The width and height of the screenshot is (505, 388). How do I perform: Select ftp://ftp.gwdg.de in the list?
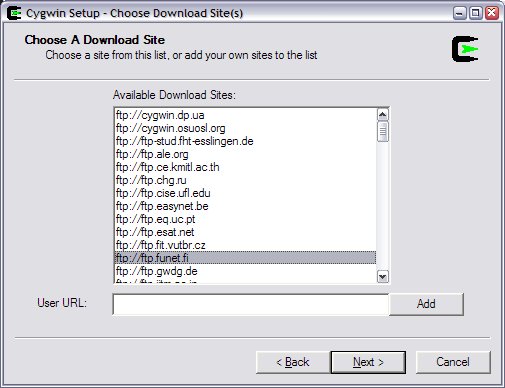click(x=245, y=271)
